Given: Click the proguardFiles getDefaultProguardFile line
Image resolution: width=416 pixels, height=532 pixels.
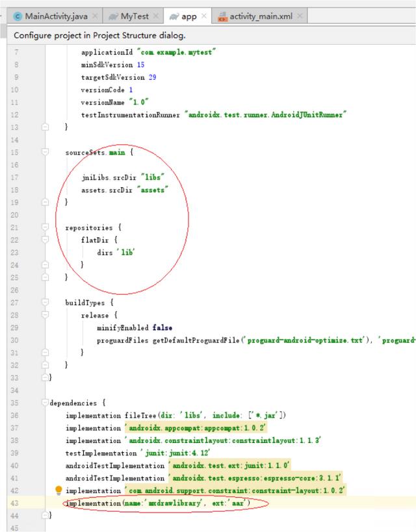Looking at the screenshot, I should point(256,340).
